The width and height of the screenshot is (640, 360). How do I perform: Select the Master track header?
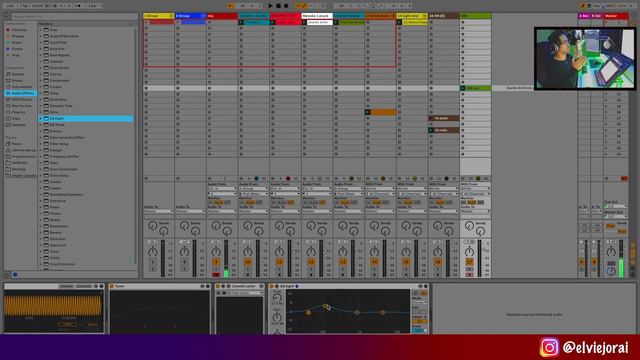tap(616, 16)
